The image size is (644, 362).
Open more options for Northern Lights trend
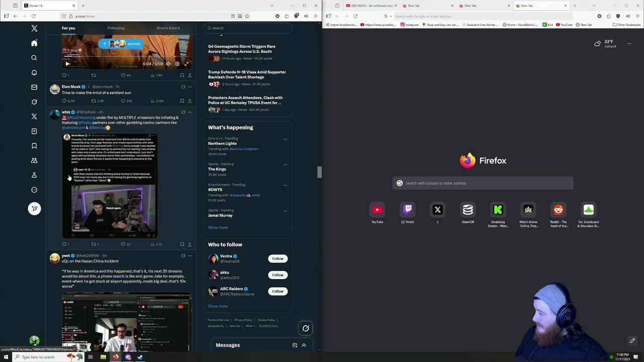click(x=285, y=139)
